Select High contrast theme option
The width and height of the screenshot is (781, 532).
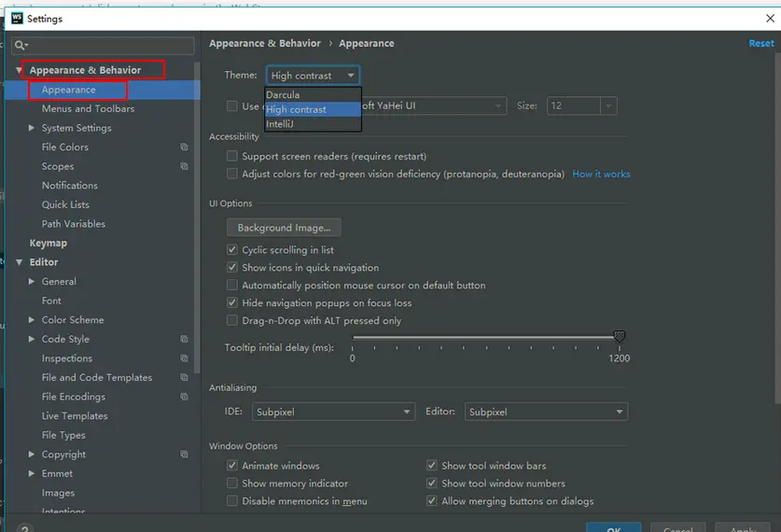(313, 109)
